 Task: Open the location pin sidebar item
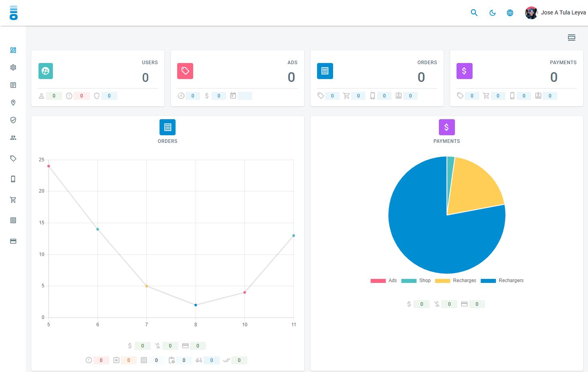(13, 103)
